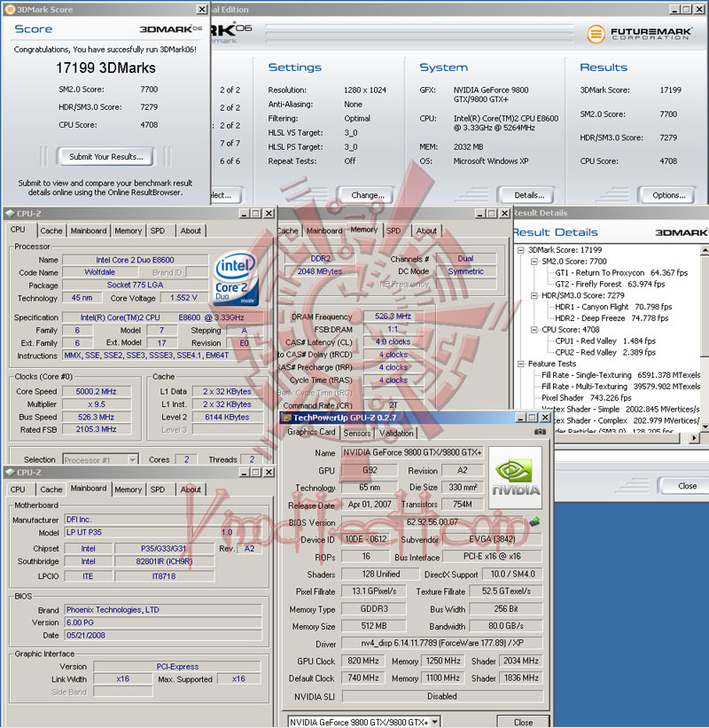Click the Details... system button

click(x=529, y=195)
